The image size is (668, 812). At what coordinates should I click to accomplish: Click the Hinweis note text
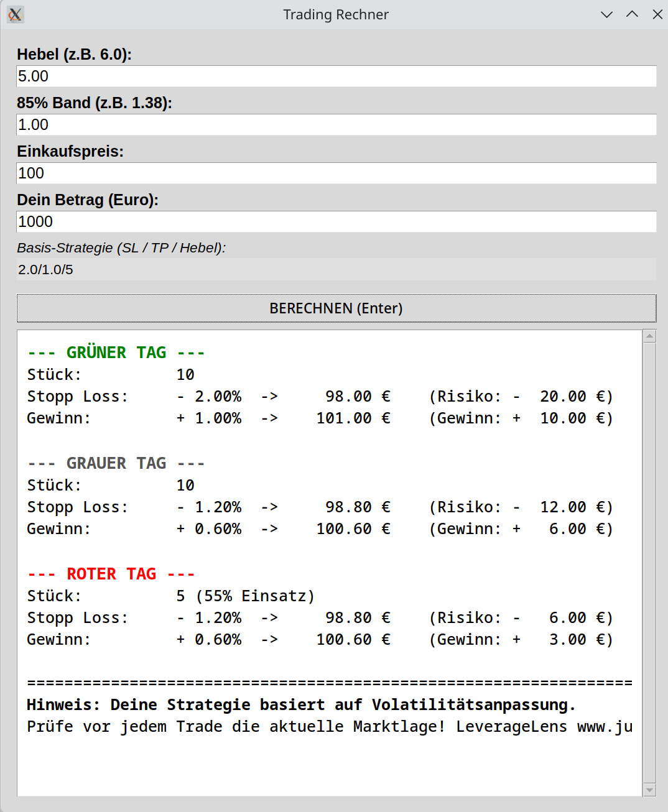coord(301,704)
